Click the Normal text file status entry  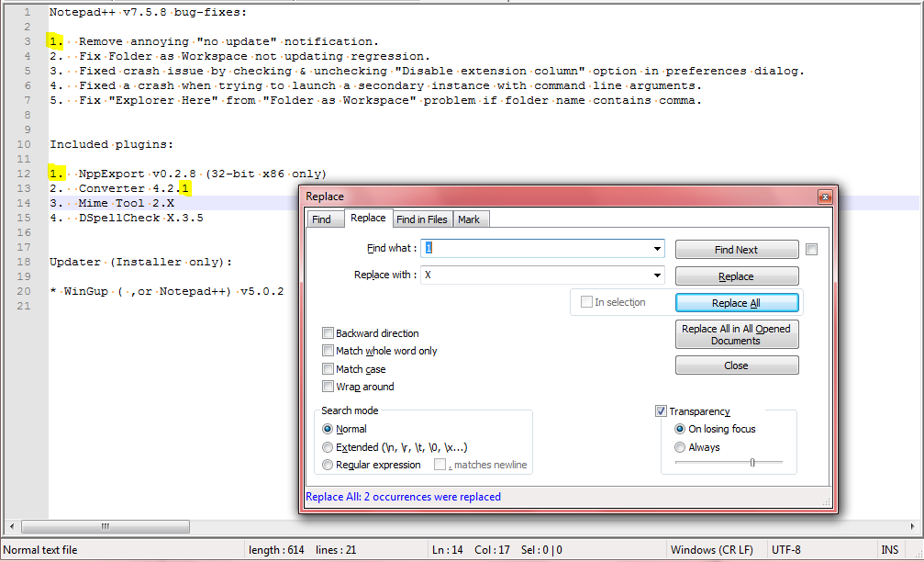tap(40, 550)
